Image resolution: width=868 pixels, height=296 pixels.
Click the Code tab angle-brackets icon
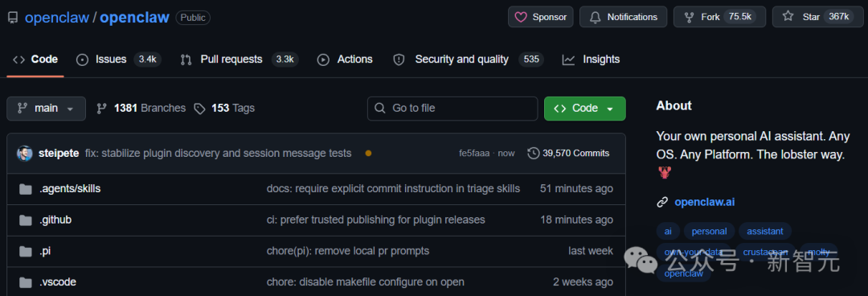pos(18,60)
